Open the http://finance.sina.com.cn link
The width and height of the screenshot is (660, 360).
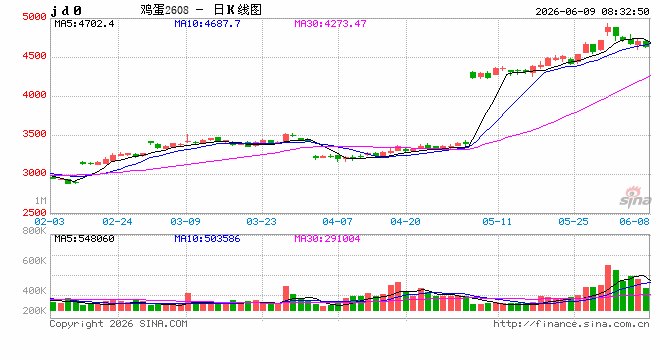coord(571,324)
